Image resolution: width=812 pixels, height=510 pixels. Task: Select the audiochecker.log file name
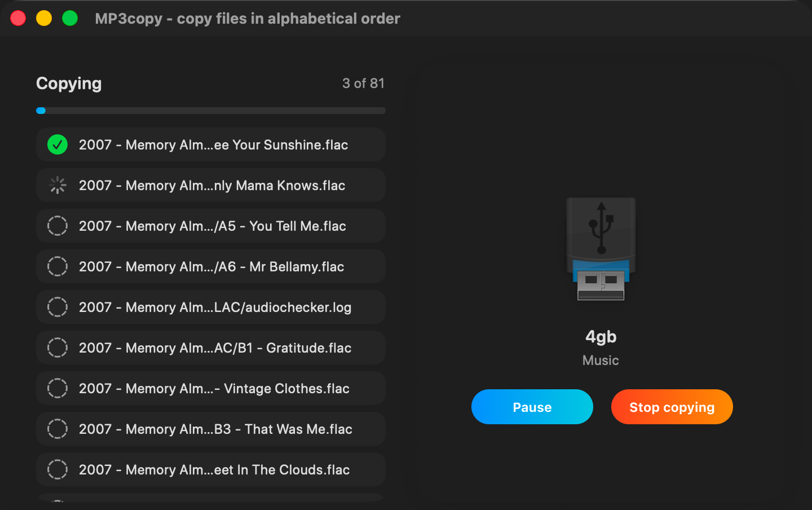[x=215, y=307]
